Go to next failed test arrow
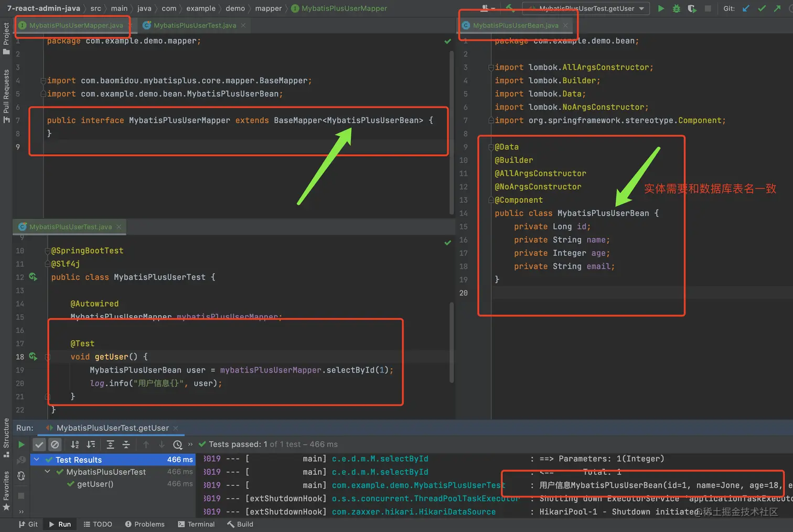The image size is (793, 532). [x=162, y=444]
